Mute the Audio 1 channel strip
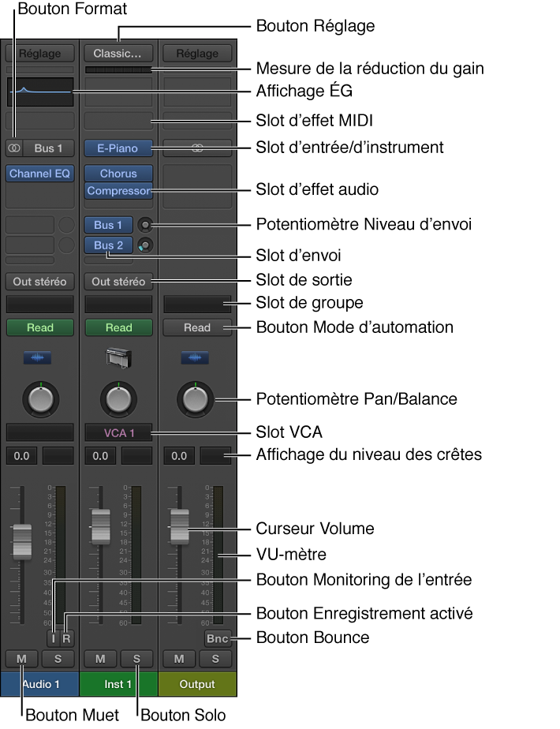 pyautogui.click(x=22, y=659)
